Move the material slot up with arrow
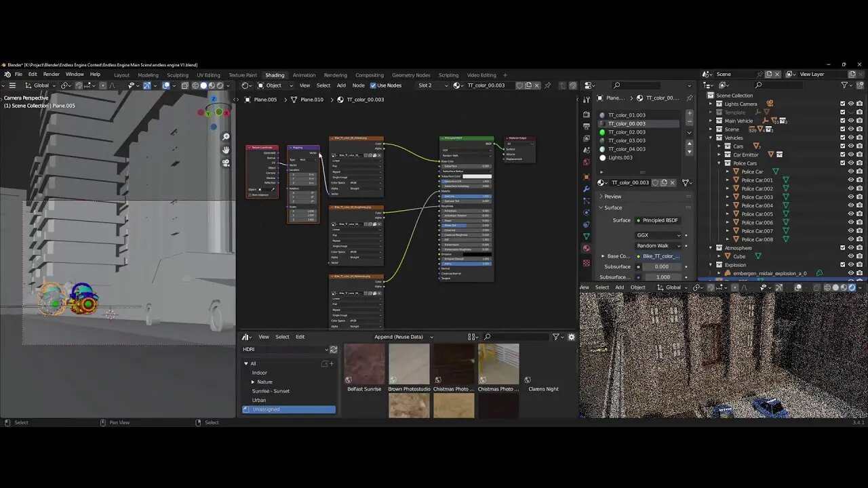This screenshot has height=488, width=868. 690,144
